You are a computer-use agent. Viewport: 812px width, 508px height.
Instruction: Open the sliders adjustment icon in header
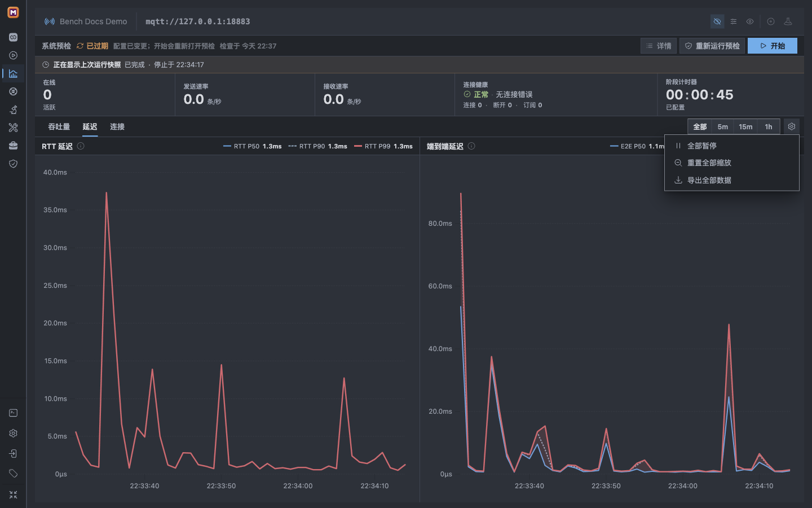[734, 21]
